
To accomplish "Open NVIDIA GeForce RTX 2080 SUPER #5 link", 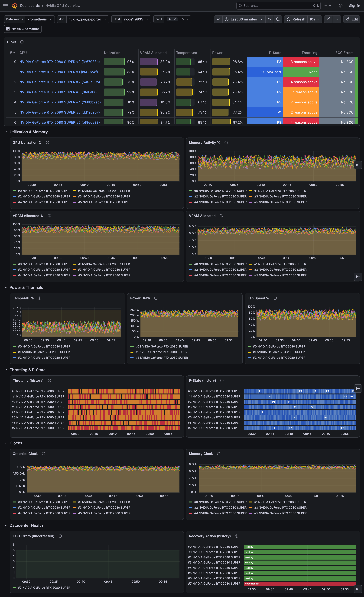I will (x=60, y=112).
